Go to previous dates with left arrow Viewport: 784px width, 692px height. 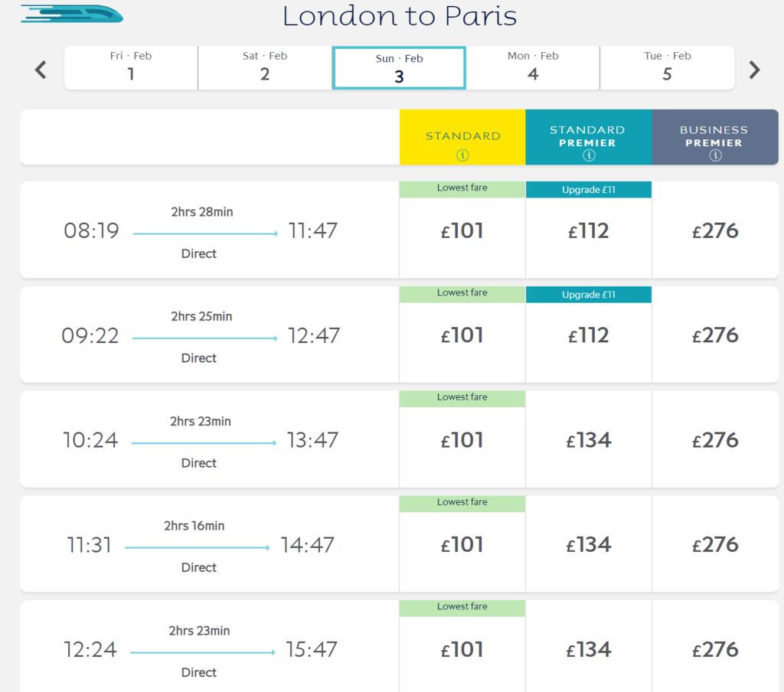pyautogui.click(x=41, y=70)
